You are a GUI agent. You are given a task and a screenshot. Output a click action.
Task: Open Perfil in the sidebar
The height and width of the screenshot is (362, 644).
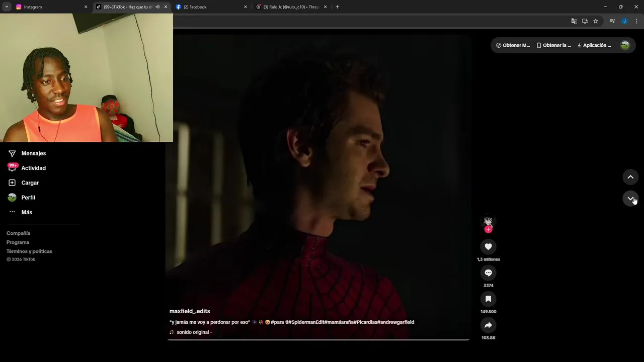[x=22, y=198]
